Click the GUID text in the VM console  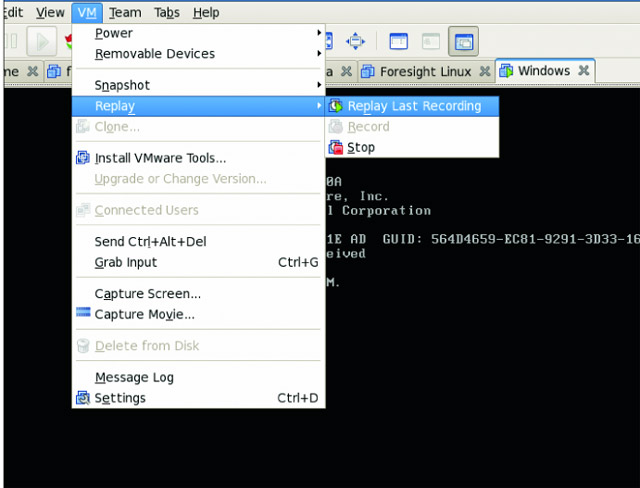[511, 239]
